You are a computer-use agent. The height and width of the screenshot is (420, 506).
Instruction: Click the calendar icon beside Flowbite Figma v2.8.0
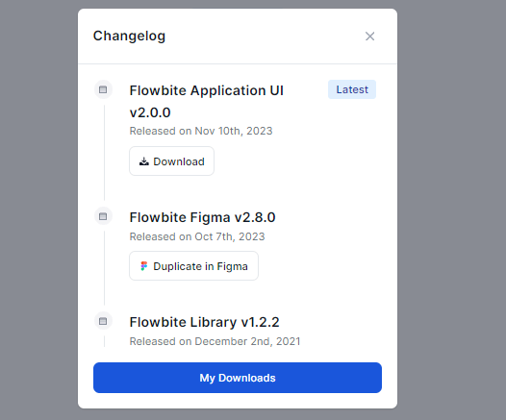pos(103,216)
